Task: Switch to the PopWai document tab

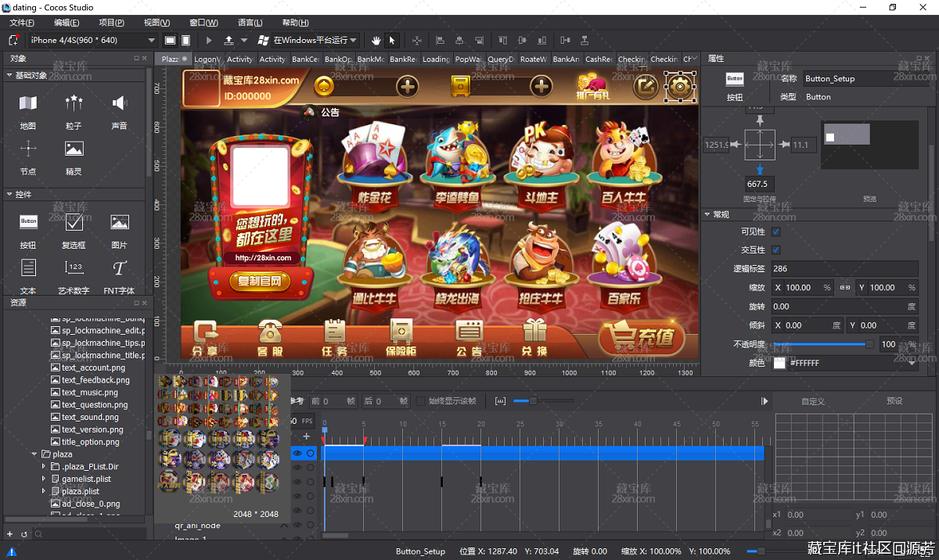Action: (x=469, y=59)
